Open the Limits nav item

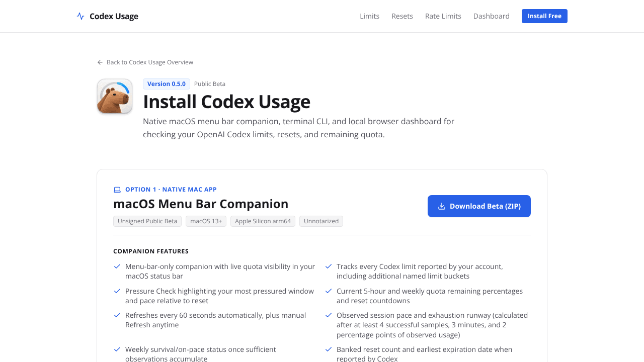click(x=369, y=16)
